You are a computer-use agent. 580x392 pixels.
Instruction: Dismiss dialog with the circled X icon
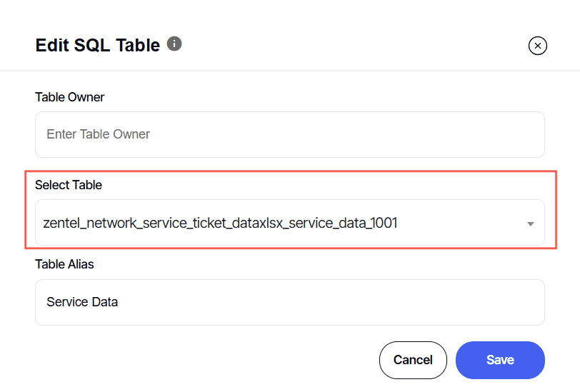[x=537, y=46]
